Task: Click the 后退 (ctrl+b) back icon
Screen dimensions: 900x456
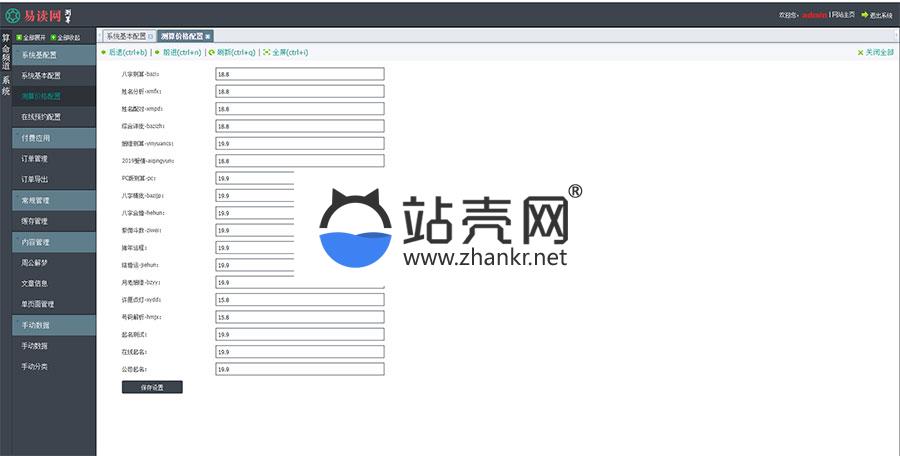Action: [x=103, y=52]
